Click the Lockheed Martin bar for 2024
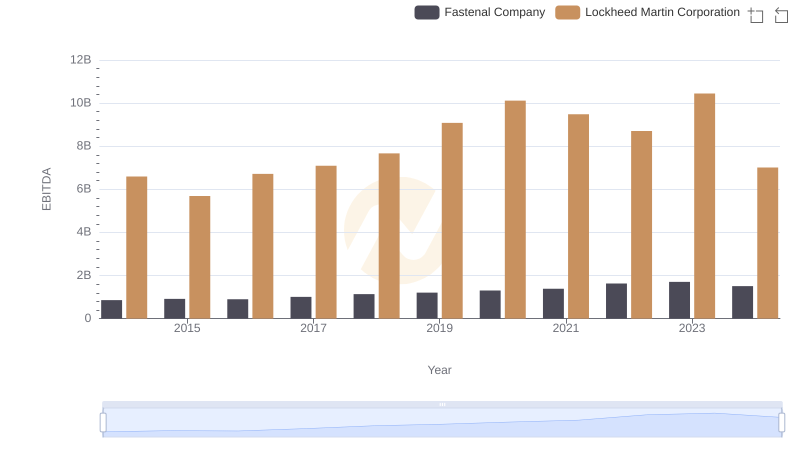800x461 pixels. coord(768,243)
